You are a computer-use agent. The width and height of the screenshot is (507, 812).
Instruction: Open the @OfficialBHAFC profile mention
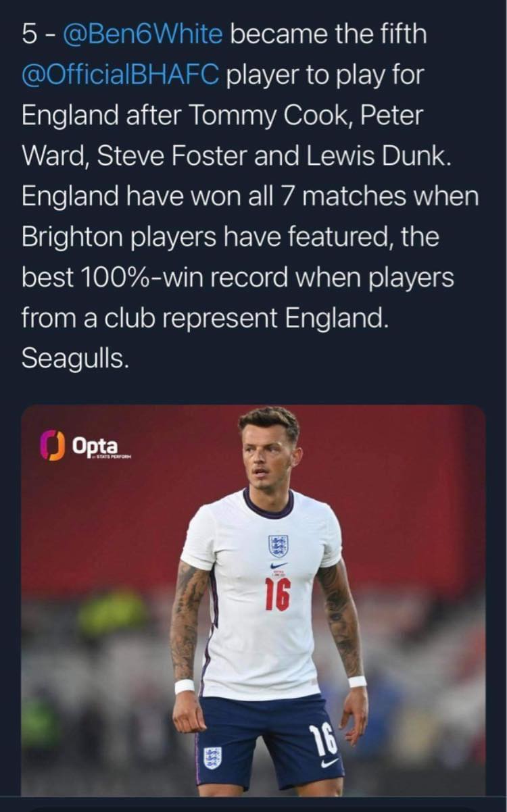pyautogui.click(x=120, y=76)
